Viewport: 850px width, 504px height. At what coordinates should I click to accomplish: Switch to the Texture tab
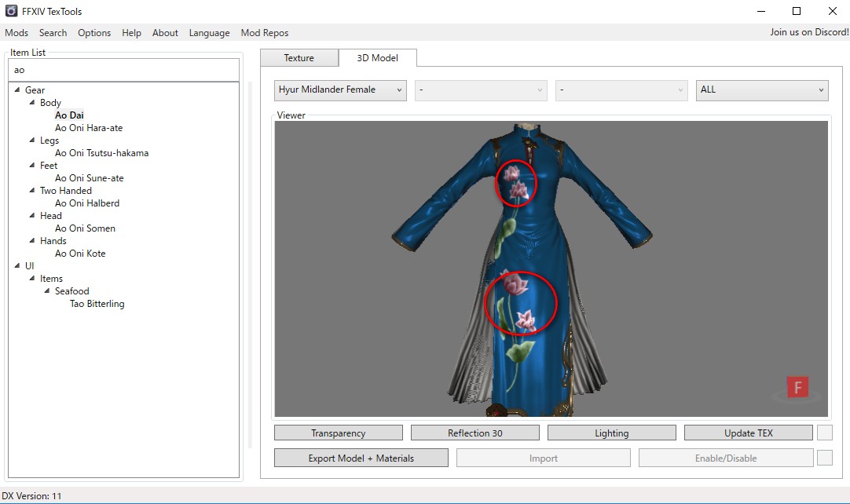point(299,58)
